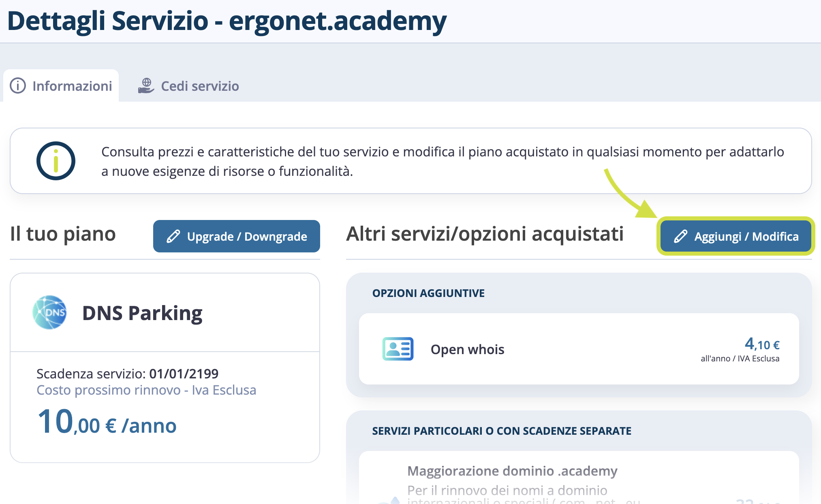Click the large info icon in the notice box
This screenshot has height=504, width=821.
(56, 161)
